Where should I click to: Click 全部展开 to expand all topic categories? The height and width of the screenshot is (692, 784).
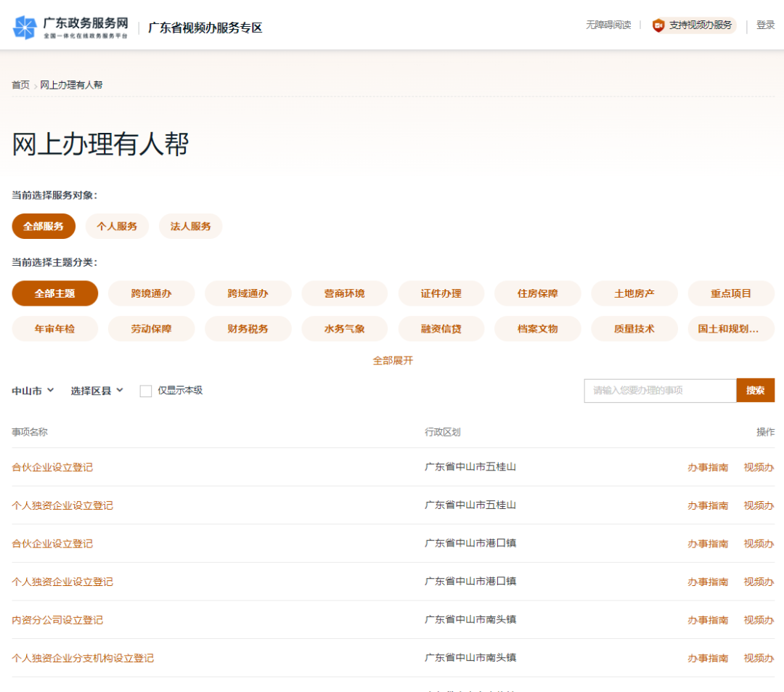point(393,360)
